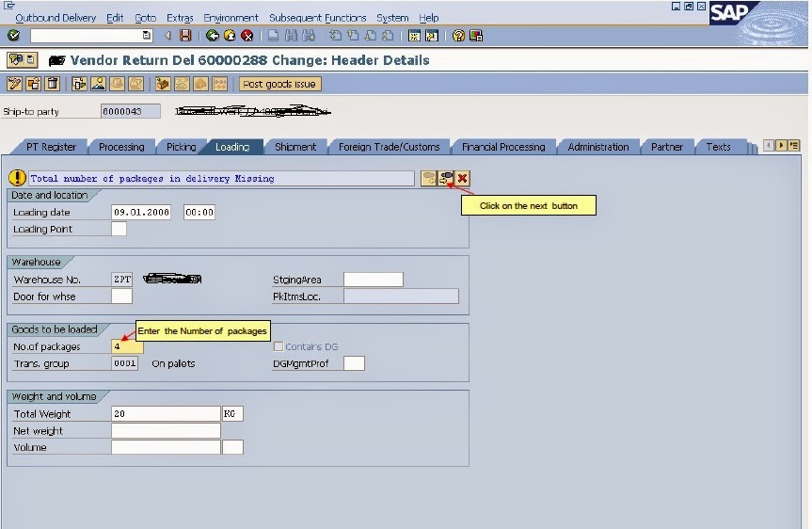Switch to the Foreign Trade/Customs tab
Screen dimensions: 812x529
click(389, 147)
